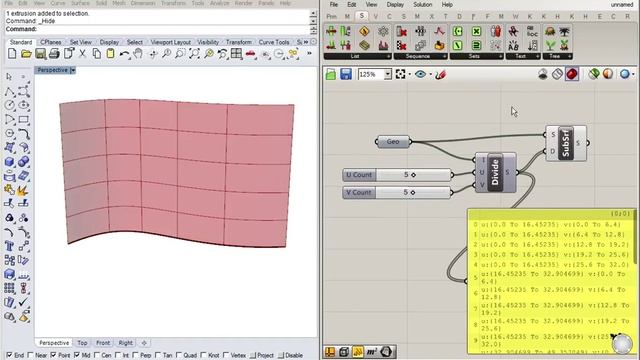Switch to the Front viewport tab
This screenshot has width=640, height=360.
point(103,343)
